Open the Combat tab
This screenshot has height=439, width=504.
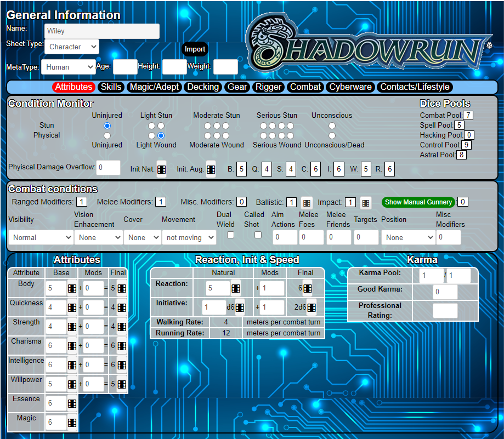(x=305, y=87)
